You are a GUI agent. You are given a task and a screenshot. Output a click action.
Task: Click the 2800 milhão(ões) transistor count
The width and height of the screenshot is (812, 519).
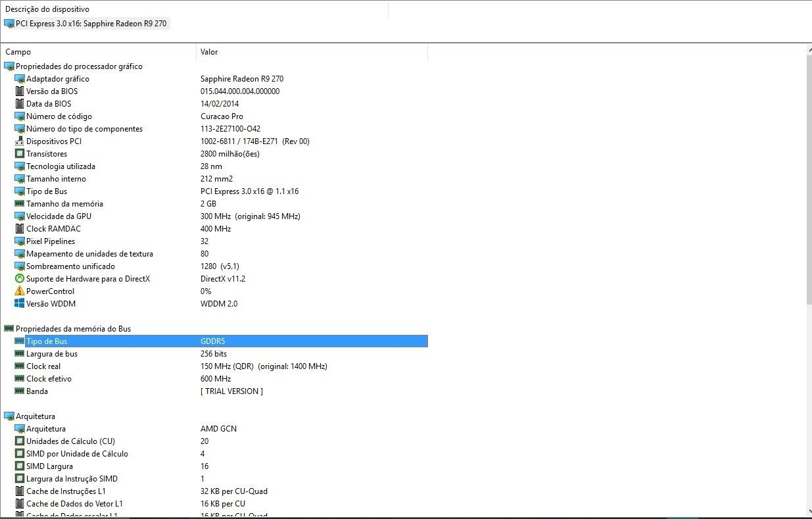point(230,154)
